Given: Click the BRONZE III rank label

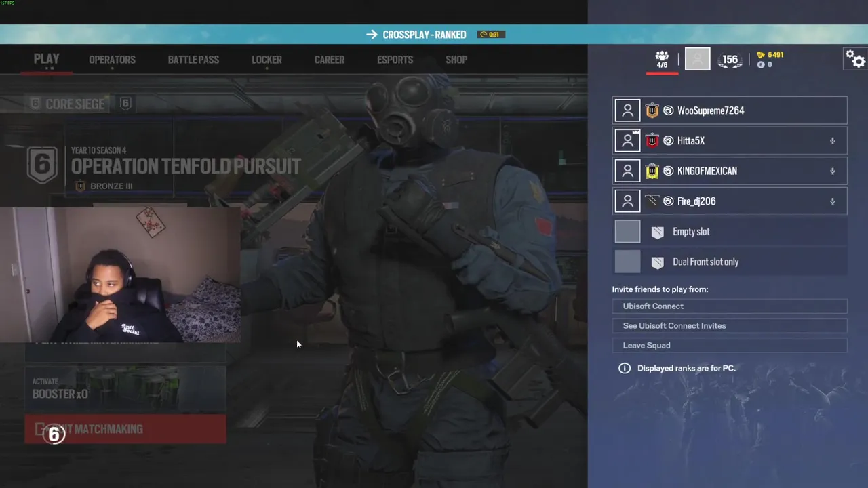Looking at the screenshot, I should (111, 186).
